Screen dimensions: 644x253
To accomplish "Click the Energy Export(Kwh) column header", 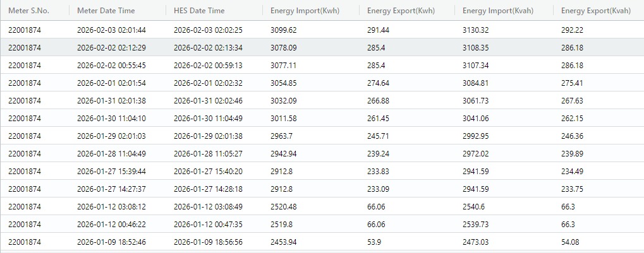I will coord(402,11).
